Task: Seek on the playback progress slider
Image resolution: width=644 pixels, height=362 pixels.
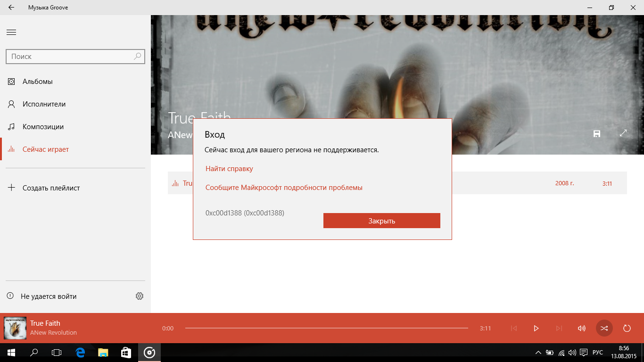Action: coord(327,328)
